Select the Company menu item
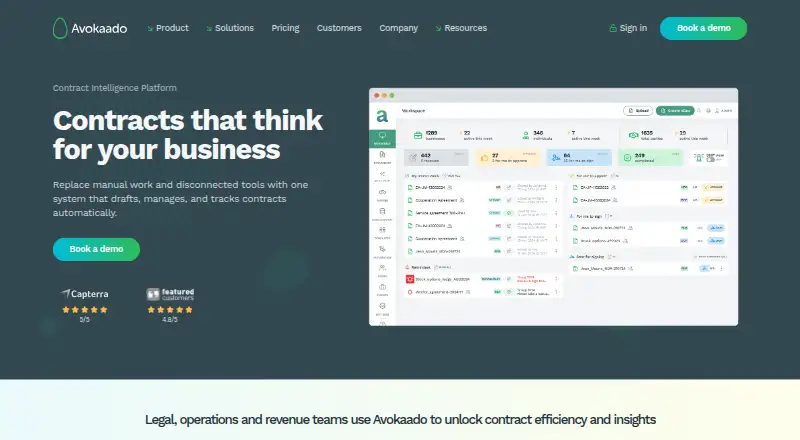 398,28
